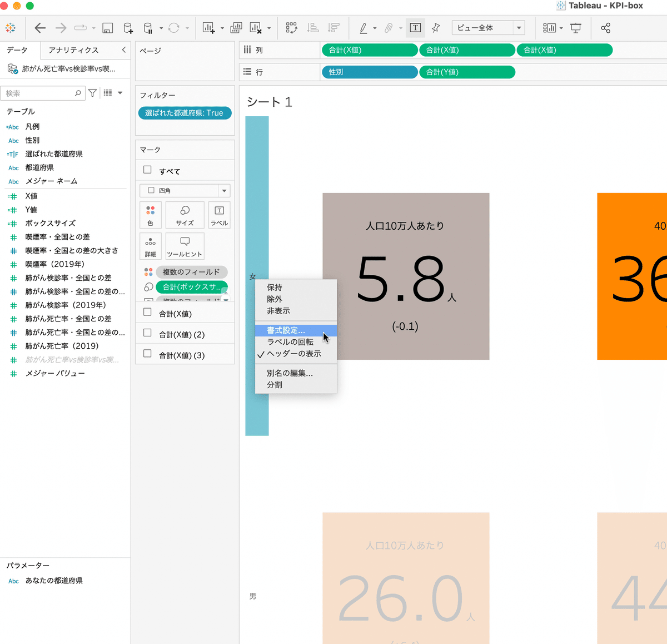Add a new data source
The width and height of the screenshot is (667, 644).
pos(128,28)
